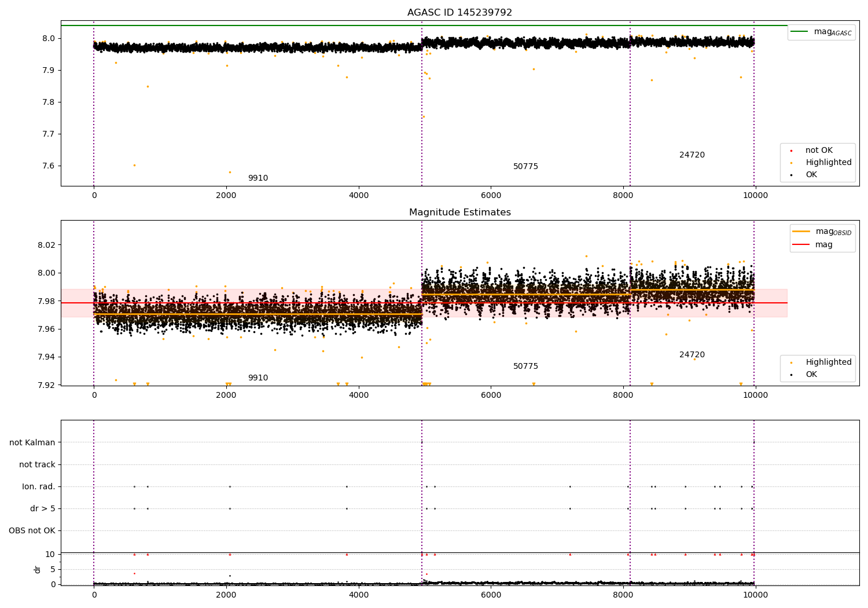
Task: Select 'OK' in the top plot legend
Action: [811, 175]
